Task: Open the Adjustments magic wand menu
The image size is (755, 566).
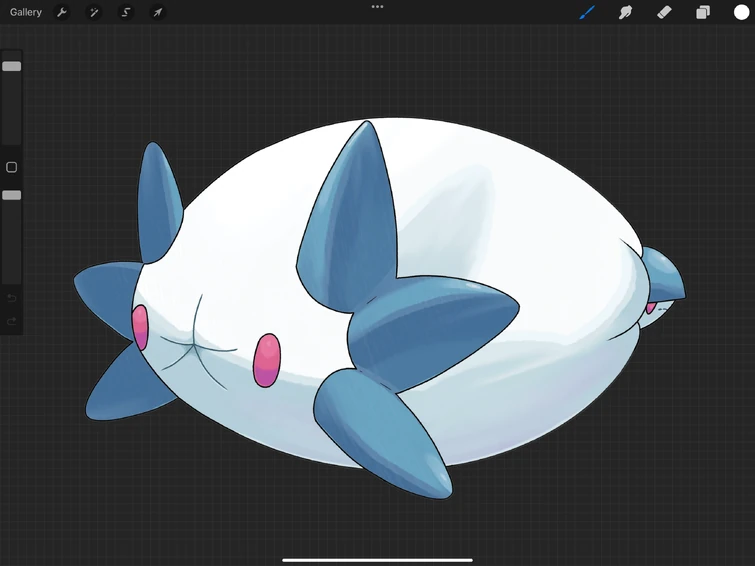Action: (93, 12)
